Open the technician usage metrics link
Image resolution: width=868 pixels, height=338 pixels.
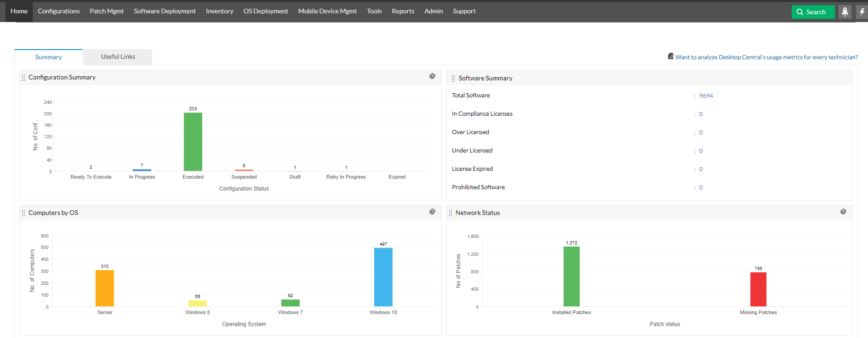tap(766, 57)
